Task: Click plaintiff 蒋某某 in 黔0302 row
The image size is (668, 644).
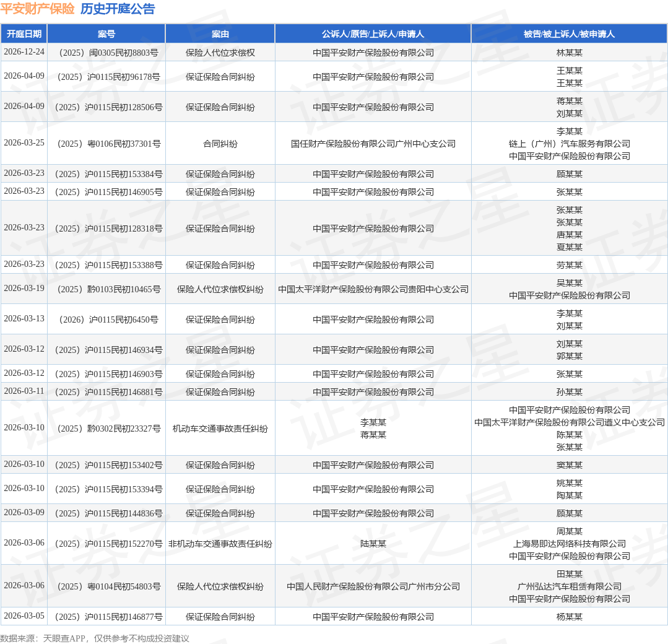Action: pyautogui.click(x=373, y=435)
